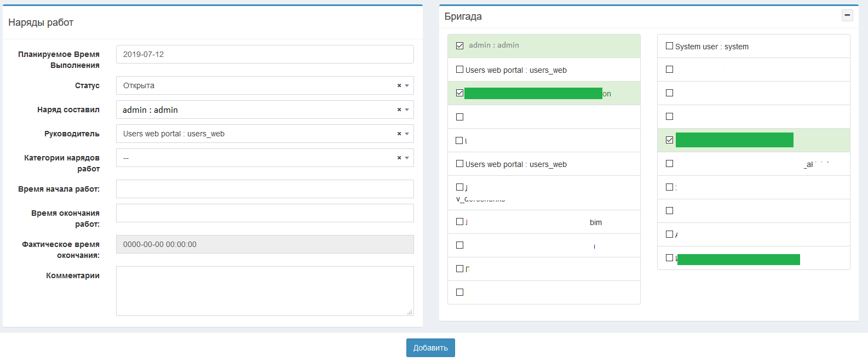Expand the Руководитель dropdown list
868x362 pixels.
click(x=257, y=134)
